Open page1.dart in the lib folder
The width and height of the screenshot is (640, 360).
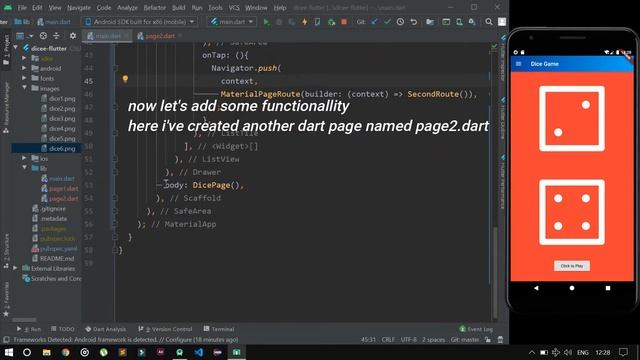[x=60, y=189]
